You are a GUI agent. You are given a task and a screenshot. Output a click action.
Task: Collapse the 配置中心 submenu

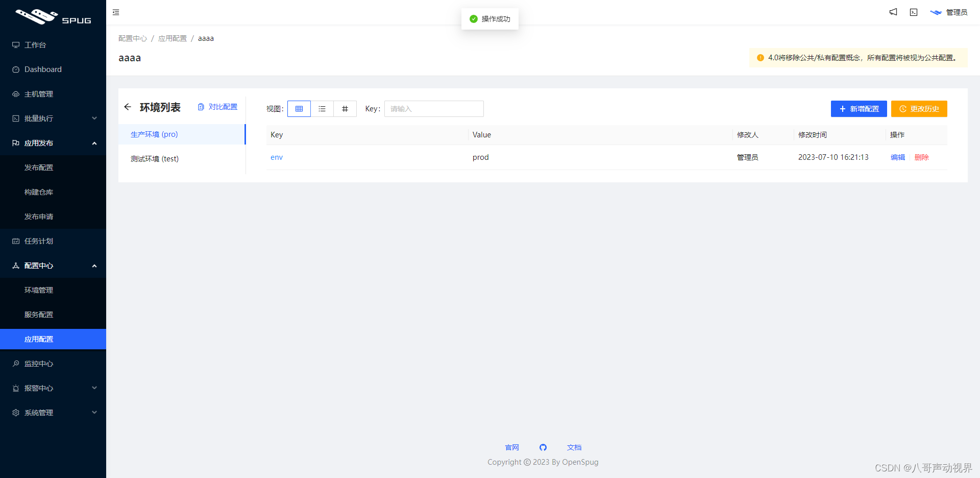pos(53,266)
